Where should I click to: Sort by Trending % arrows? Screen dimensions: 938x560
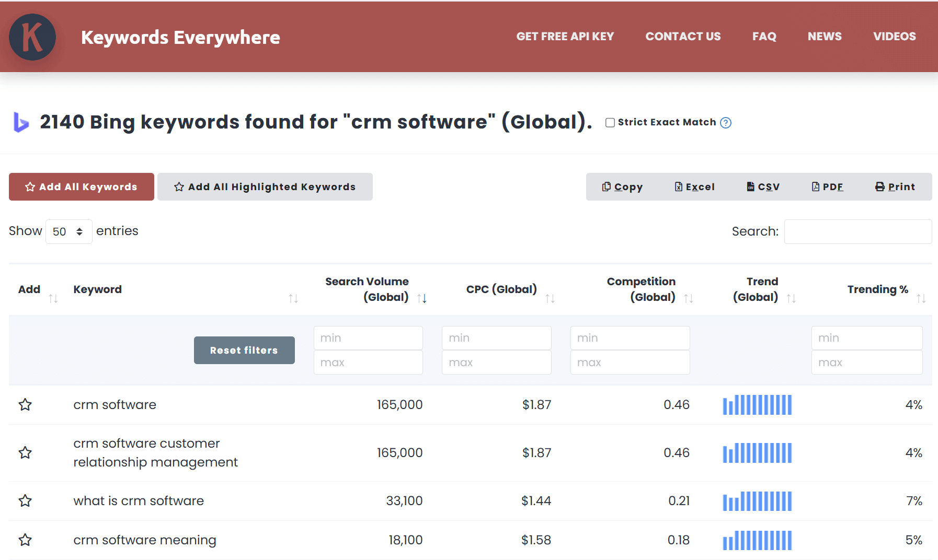pos(921,298)
